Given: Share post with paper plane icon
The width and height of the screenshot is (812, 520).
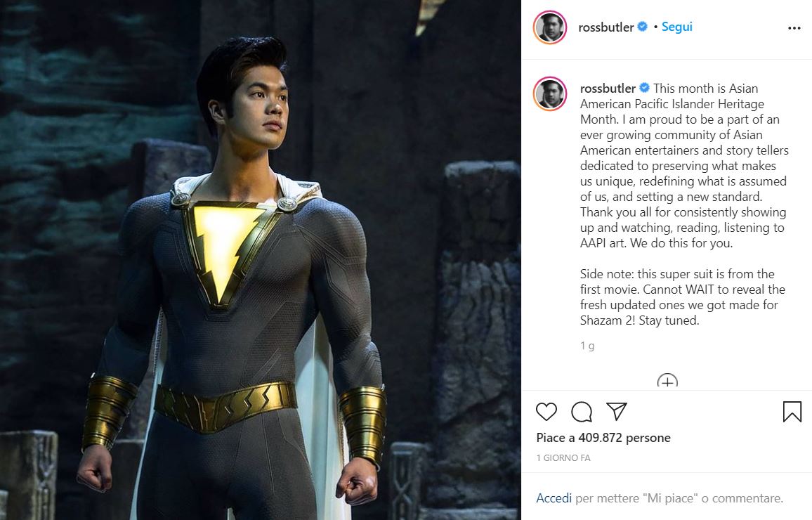Looking at the screenshot, I should click(617, 411).
